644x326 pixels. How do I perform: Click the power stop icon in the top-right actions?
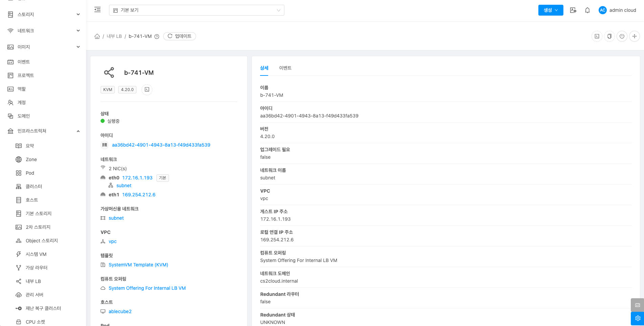622,36
